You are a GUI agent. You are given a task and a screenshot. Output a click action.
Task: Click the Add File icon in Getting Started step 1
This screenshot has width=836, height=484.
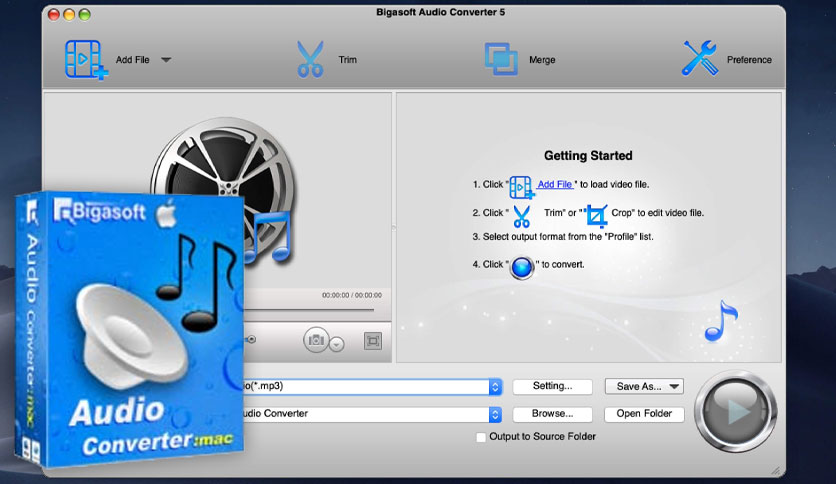tap(521, 187)
